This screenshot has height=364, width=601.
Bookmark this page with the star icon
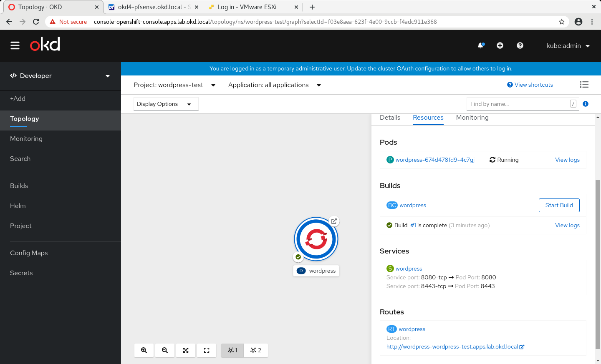562,22
